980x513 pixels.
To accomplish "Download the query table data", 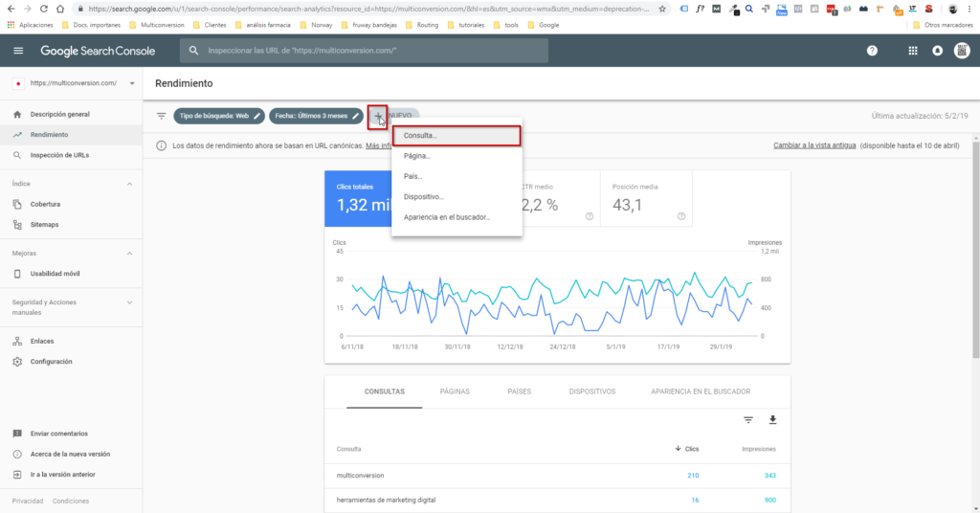I will click(772, 420).
